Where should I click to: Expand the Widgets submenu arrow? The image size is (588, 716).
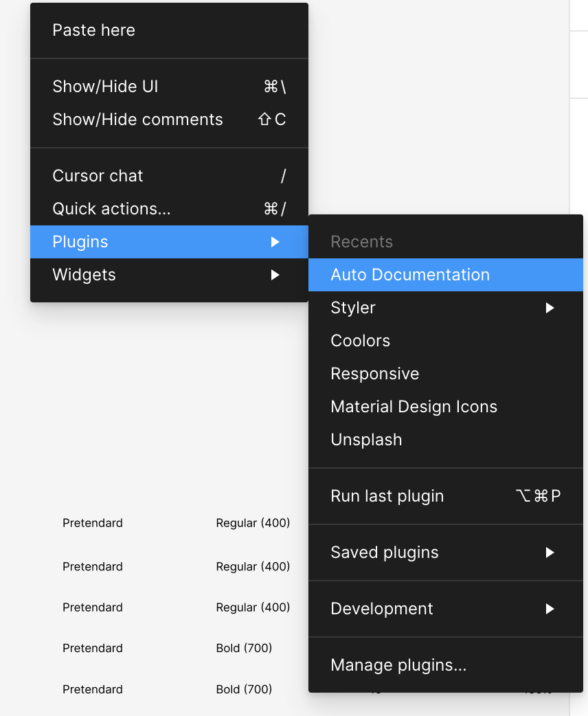[275, 275]
